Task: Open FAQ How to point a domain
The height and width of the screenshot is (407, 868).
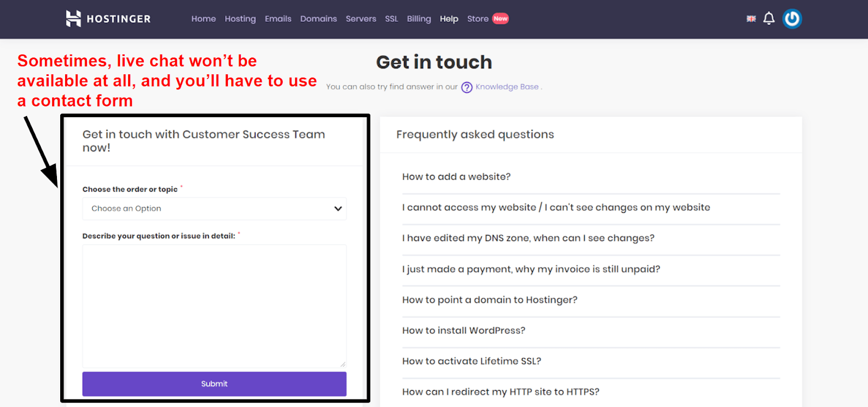Action: coord(490,300)
